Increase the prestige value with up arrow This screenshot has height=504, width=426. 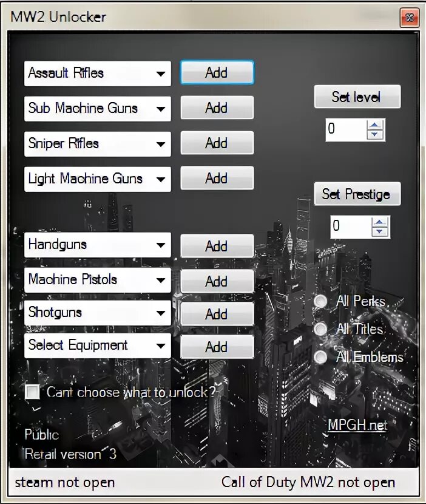coord(380,222)
